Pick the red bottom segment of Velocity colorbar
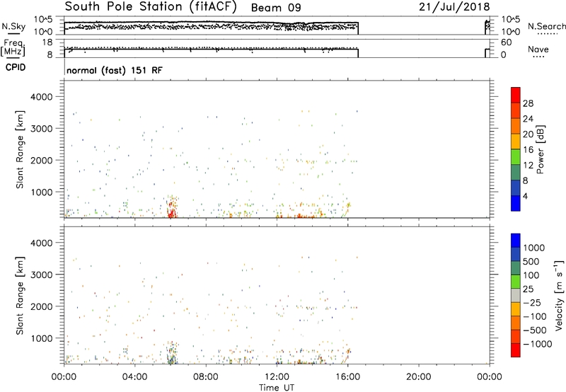Screen dimensions: 566x392 coord(516,350)
